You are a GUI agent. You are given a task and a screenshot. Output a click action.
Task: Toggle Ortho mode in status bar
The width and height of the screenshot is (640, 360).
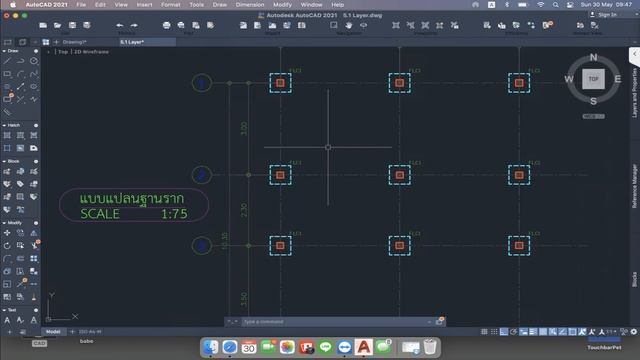(x=504, y=332)
